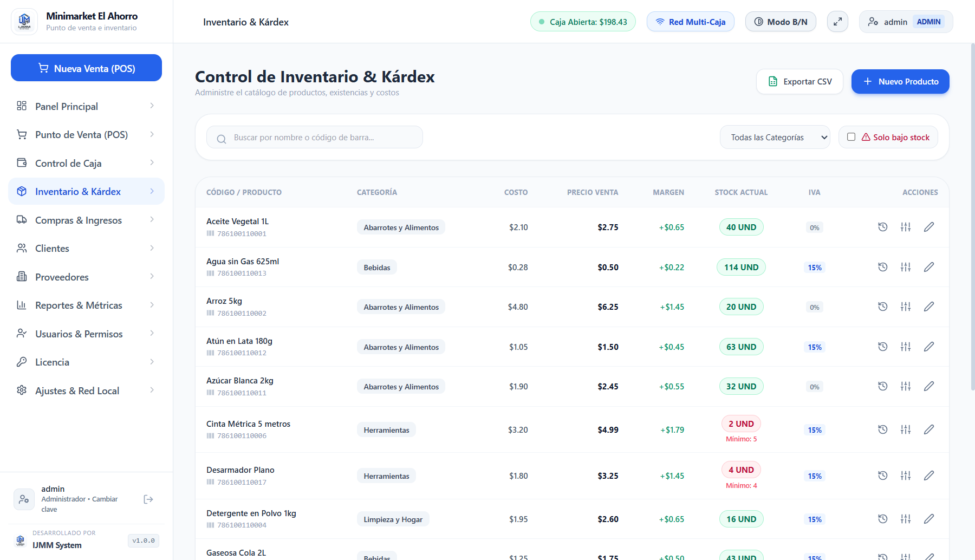975x560 pixels.
Task: Click Cambiar clave link under admin
Action: pyautogui.click(x=79, y=504)
